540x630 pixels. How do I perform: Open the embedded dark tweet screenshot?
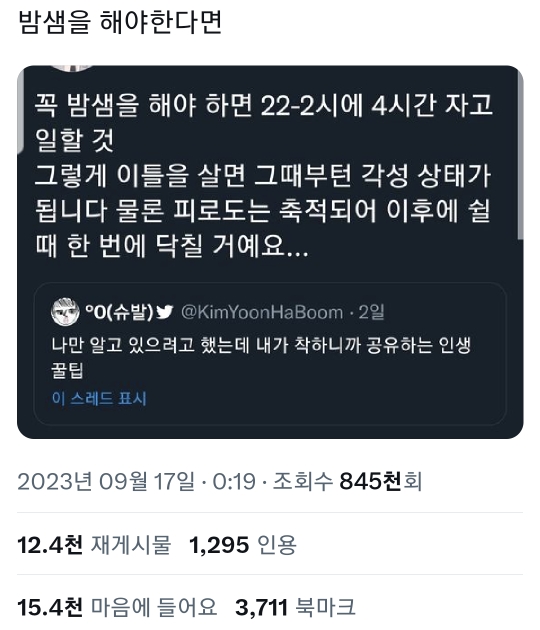[270, 252]
